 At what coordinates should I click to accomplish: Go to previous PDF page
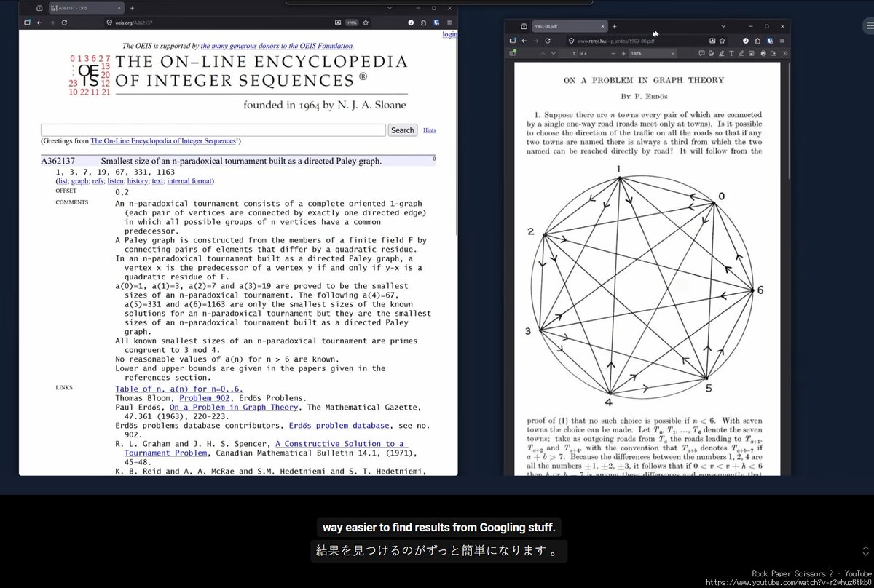coord(543,53)
